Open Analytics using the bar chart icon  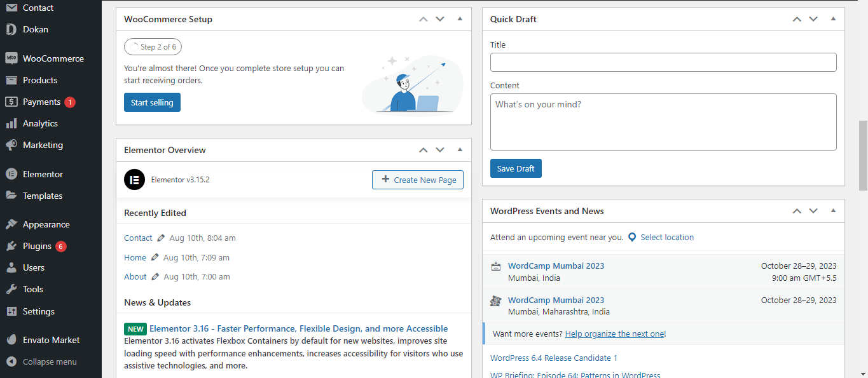coord(11,123)
